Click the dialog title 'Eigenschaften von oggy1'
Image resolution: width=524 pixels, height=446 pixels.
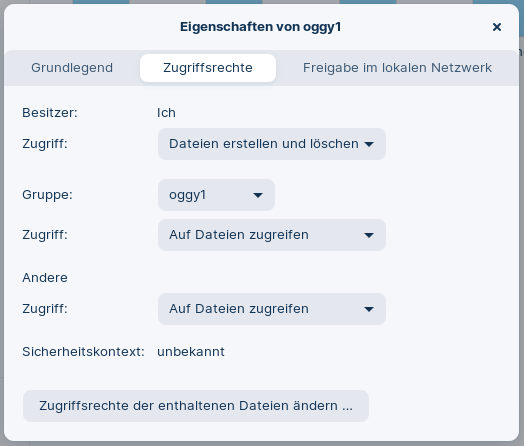click(x=260, y=27)
